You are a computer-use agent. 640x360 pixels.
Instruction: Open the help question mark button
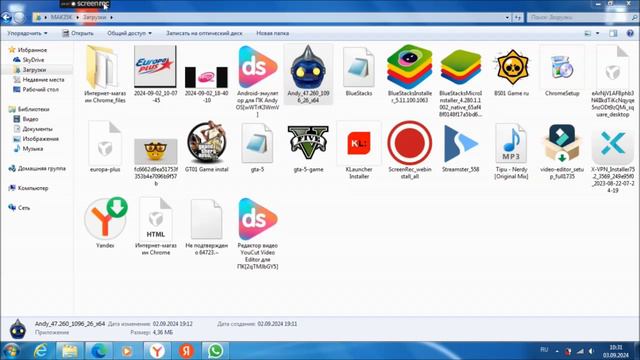coord(630,33)
